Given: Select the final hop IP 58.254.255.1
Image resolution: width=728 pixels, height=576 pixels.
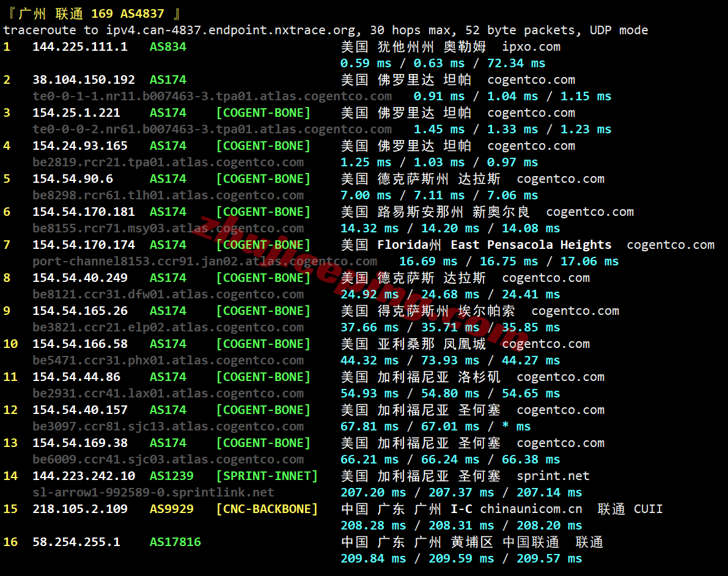Looking at the screenshot, I should pos(76,542).
